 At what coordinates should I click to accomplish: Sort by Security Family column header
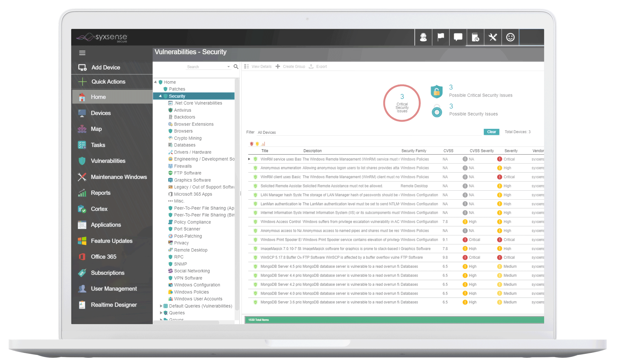[x=414, y=151]
